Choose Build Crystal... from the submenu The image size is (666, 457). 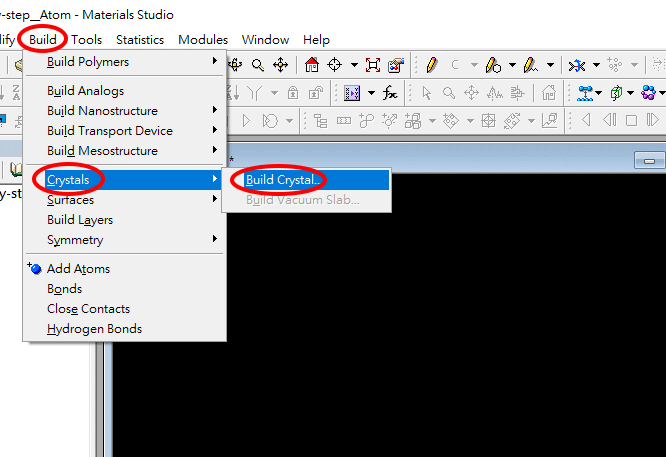[285, 180]
